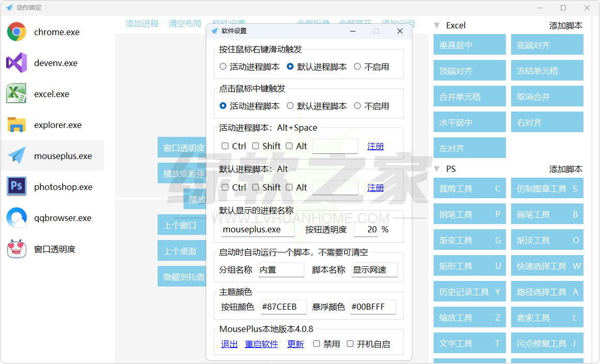Image resolution: width=600 pixels, height=364 pixels.
Task: Open 添加进程 in the top menu
Action: (142, 24)
